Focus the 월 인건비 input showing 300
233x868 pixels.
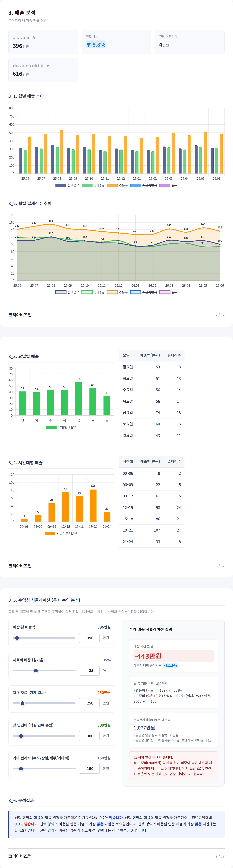(x=89, y=736)
